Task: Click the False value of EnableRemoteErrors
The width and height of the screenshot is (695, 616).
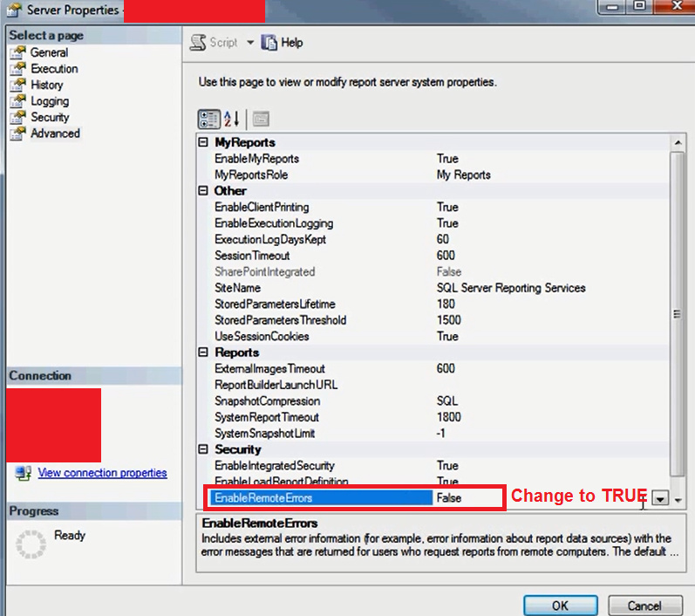Action: pyautogui.click(x=449, y=497)
